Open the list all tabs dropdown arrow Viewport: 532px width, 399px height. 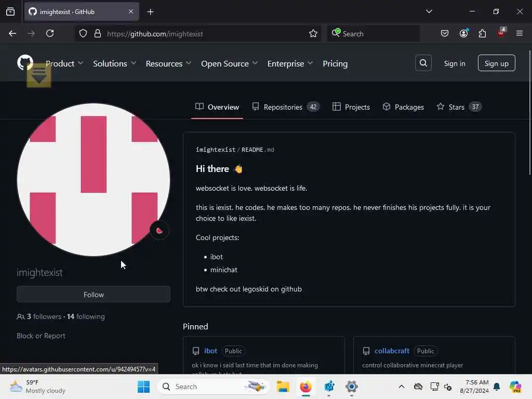[x=429, y=11]
